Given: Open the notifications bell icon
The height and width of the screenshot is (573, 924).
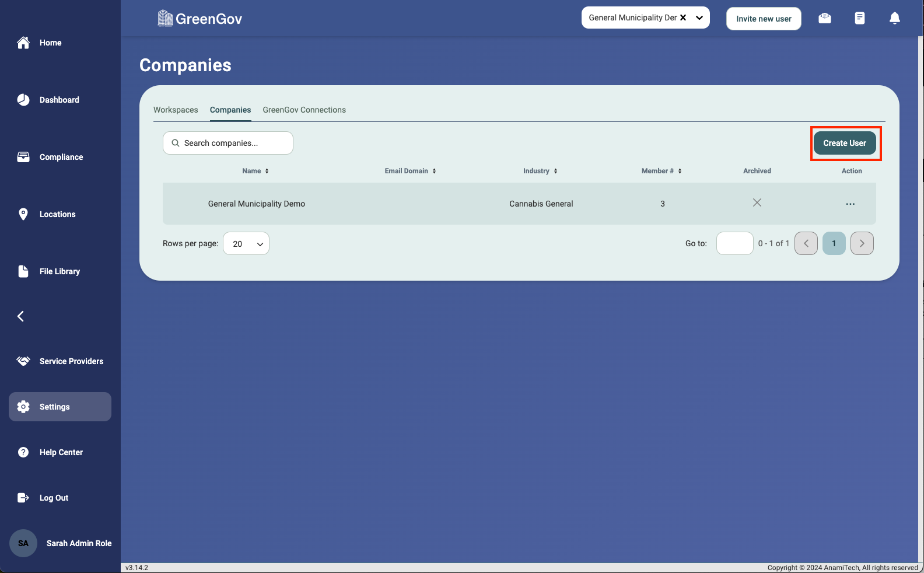Looking at the screenshot, I should (895, 18).
